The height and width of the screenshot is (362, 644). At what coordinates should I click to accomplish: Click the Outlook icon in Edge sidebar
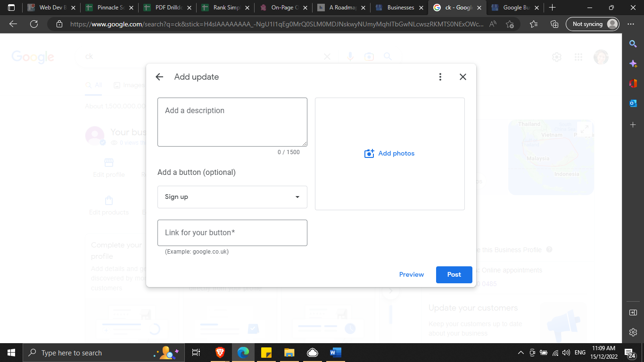tap(633, 103)
